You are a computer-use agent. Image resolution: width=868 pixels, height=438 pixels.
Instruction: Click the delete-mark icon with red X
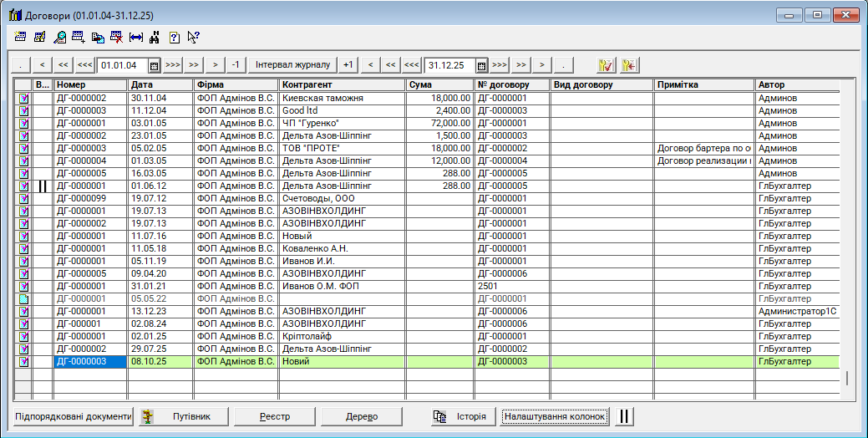pos(117,37)
